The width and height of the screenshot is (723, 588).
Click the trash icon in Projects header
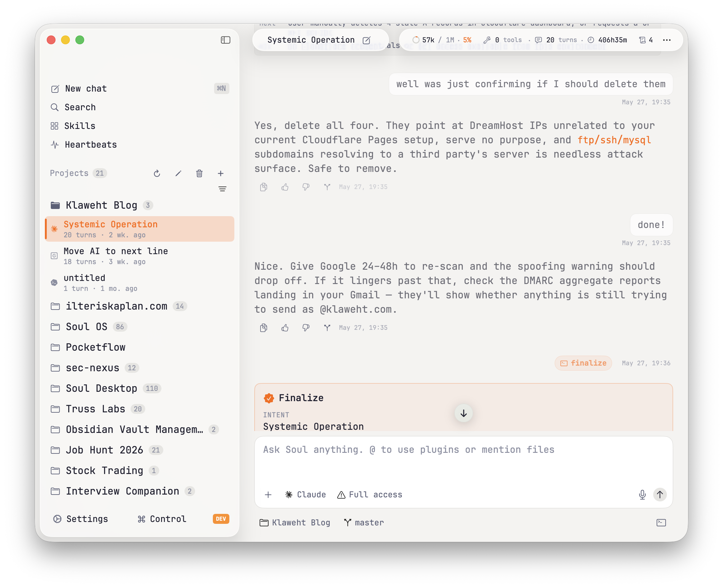[x=199, y=173]
